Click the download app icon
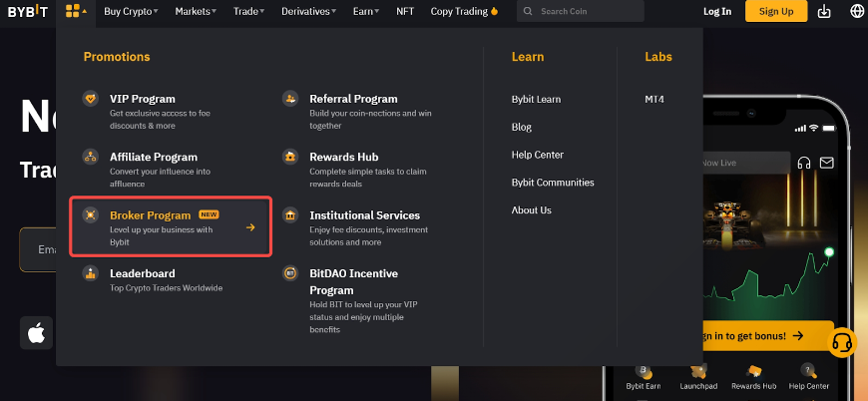The width and height of the screenshot is (868, 401). 823,12
